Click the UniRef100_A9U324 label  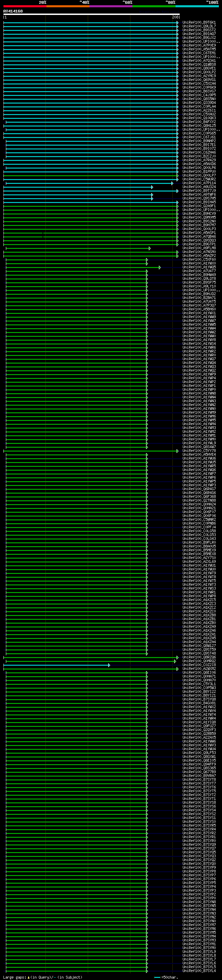(x=199, y=187)
